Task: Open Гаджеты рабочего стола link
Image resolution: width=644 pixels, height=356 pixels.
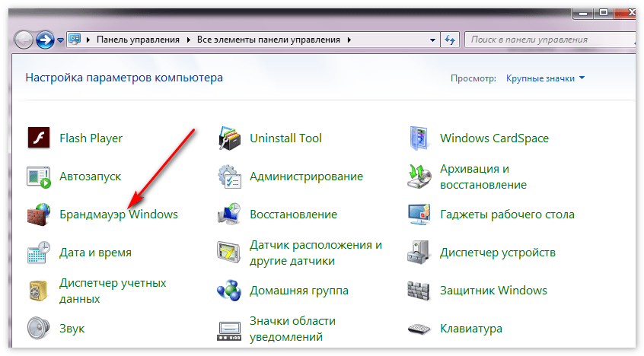Action: pos(507,215)
